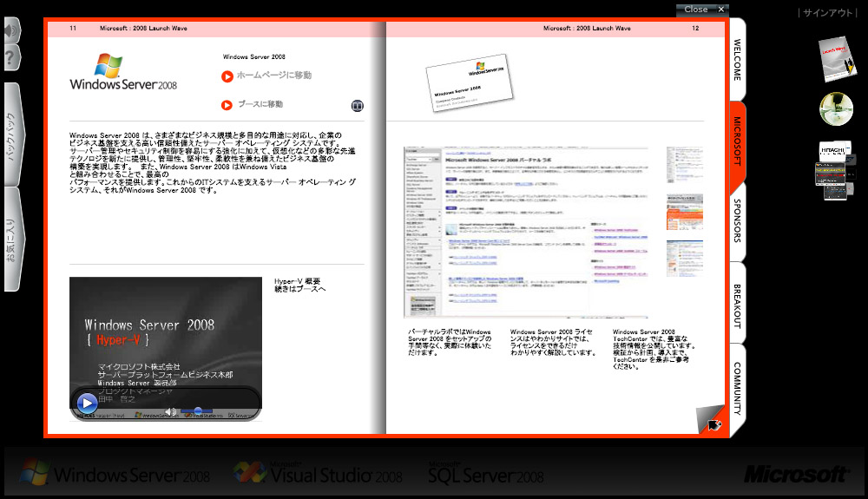
Task: Click the speaker sound icon on left edge
Action: [x=10, y=31]
